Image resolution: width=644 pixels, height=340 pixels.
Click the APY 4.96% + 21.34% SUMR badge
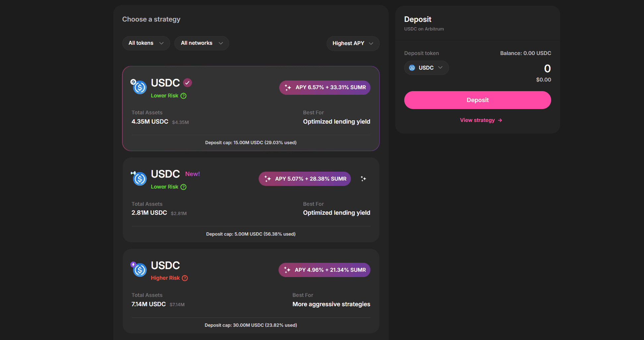coord(324,270)
